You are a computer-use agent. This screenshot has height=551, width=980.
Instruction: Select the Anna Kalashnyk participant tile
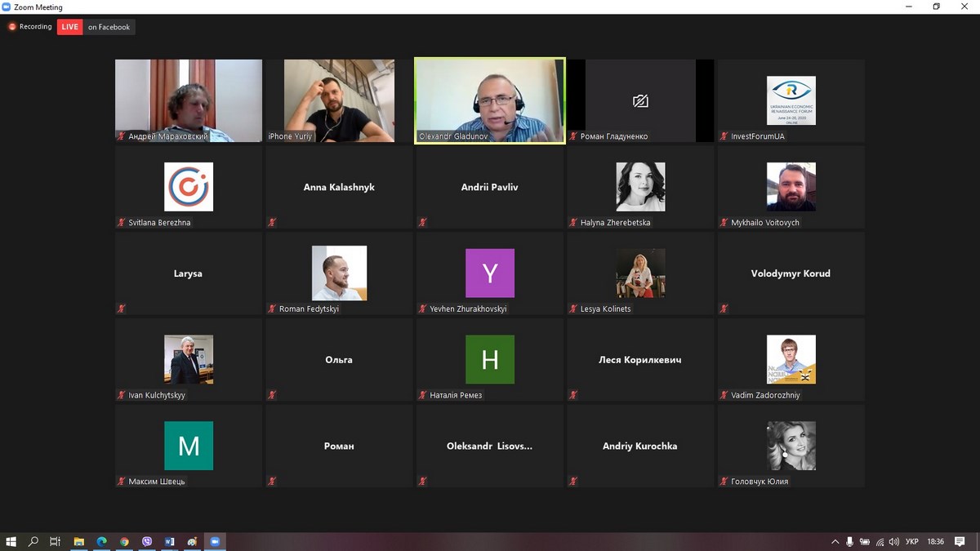pyautogui.click(x=339, y=187)
